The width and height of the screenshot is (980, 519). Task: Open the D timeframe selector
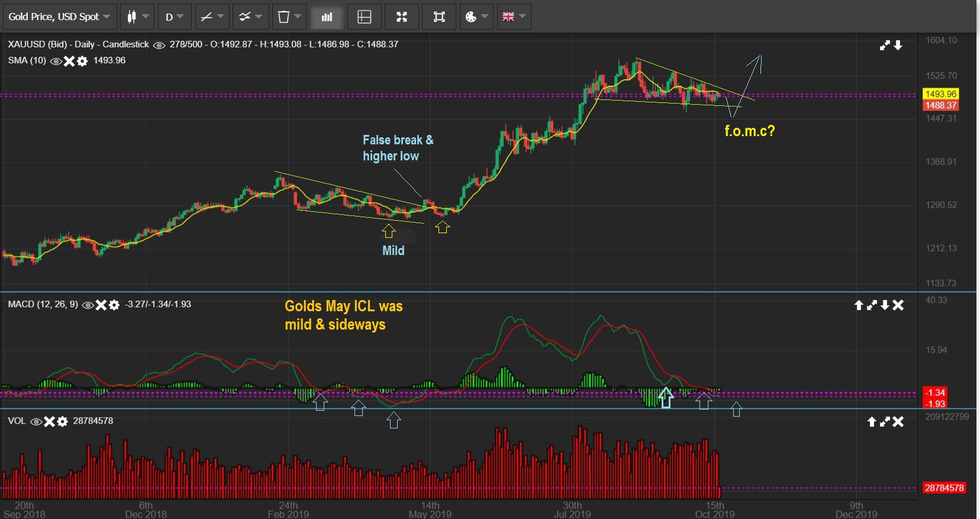(174, 17)
